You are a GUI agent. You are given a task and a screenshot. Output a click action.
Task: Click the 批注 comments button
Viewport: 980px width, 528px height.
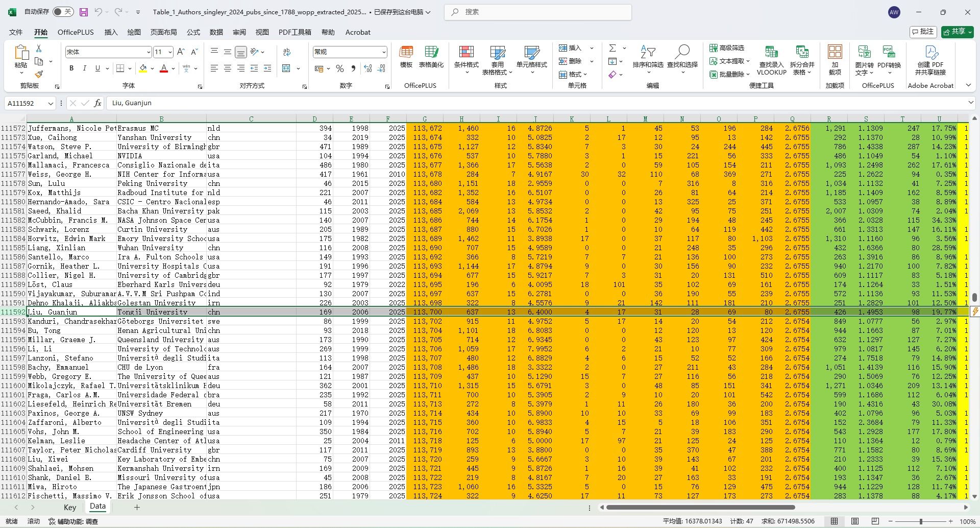[x=923, y=32]
